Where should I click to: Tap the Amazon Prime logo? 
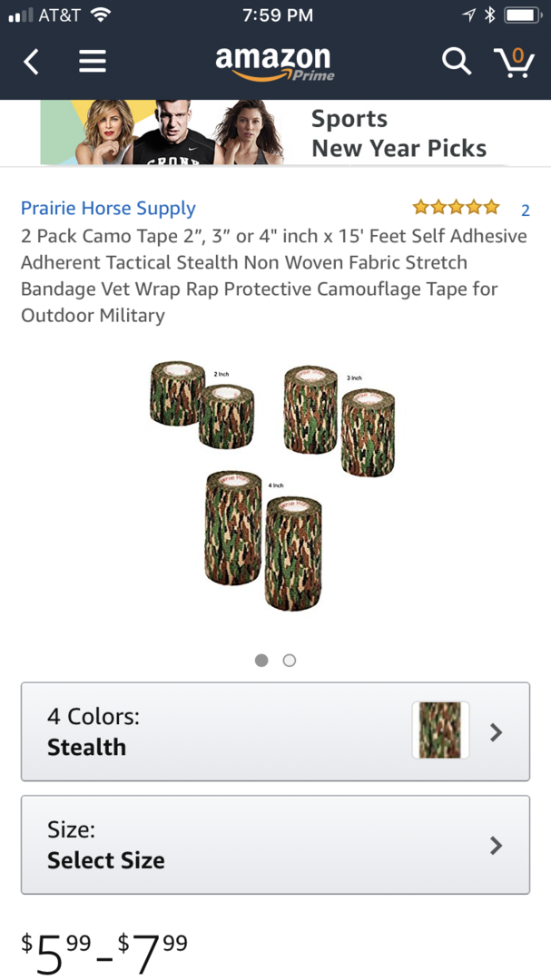(274, 61)
